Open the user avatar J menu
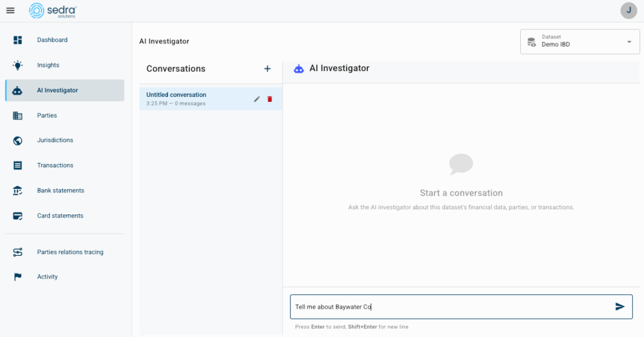Image resolution: width=644 pixels, height=337 pixels. point(628,10)
